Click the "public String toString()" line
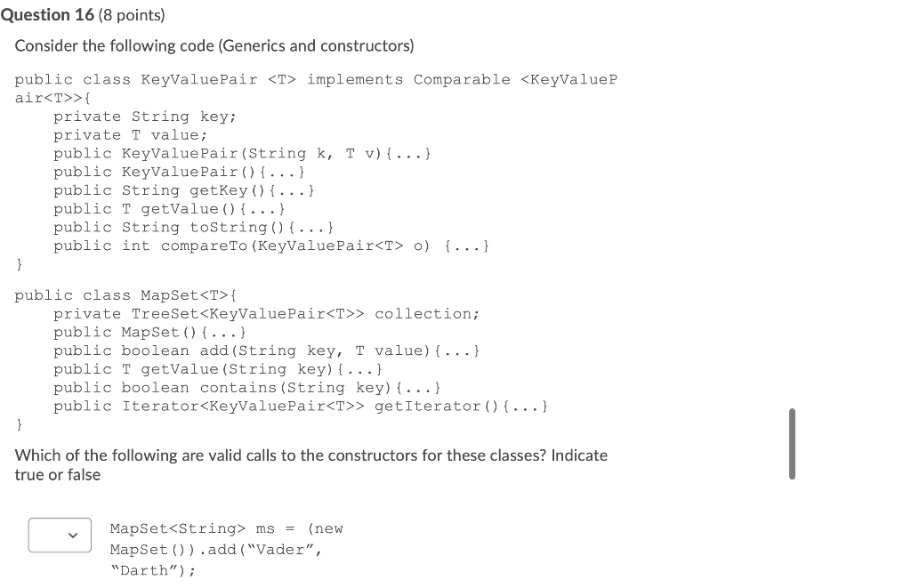This screenshot has width=911, height=588. pos(193,228)
